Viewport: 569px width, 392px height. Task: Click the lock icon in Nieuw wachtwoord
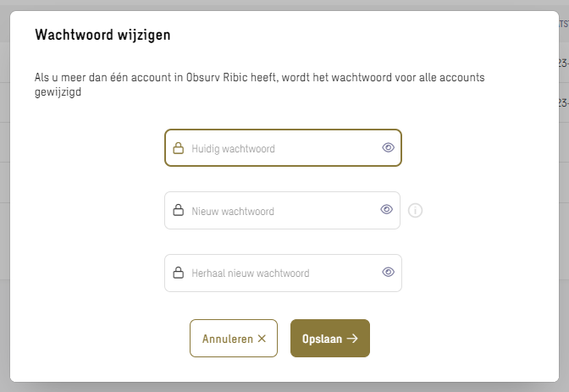click(x=178, y=210)
